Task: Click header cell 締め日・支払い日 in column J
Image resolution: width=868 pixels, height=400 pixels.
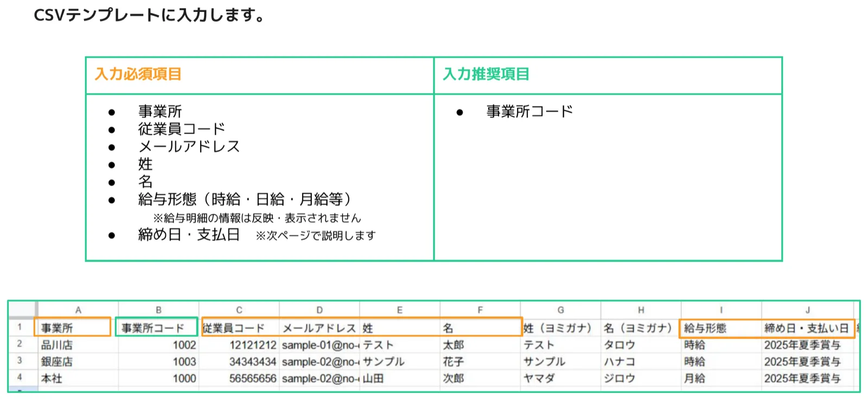Action: pos(807,328)
